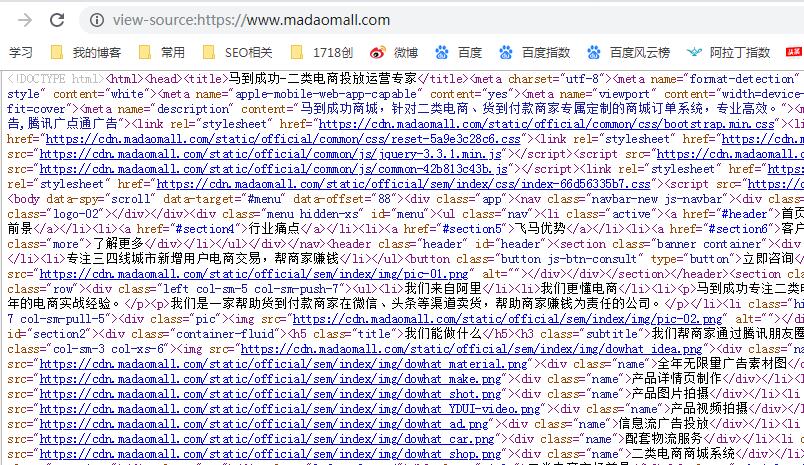The image size is (804, 465).
Task: Click the text 我们更懂电商 in the source
Action: 579,289
